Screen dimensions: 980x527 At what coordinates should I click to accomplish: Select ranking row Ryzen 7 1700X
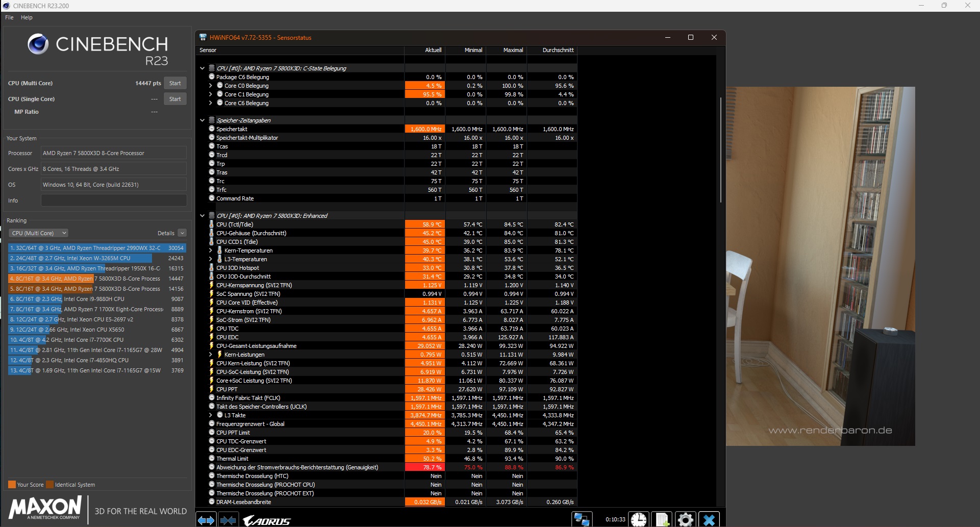click(97, 309)
